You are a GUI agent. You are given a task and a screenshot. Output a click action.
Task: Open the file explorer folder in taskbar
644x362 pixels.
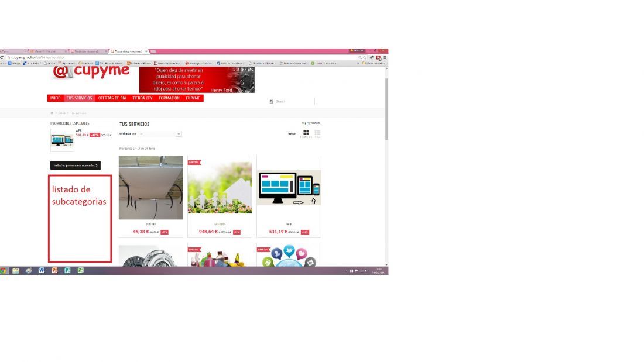[x=16, y=270]
